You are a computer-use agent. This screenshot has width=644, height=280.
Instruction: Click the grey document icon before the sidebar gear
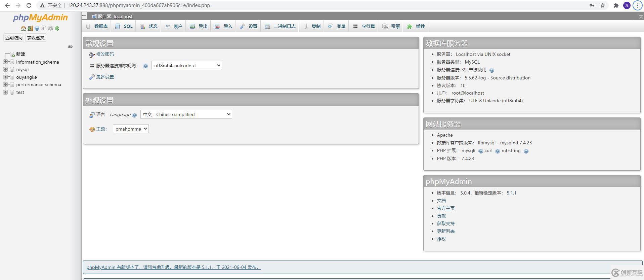(x=43, y=29)
